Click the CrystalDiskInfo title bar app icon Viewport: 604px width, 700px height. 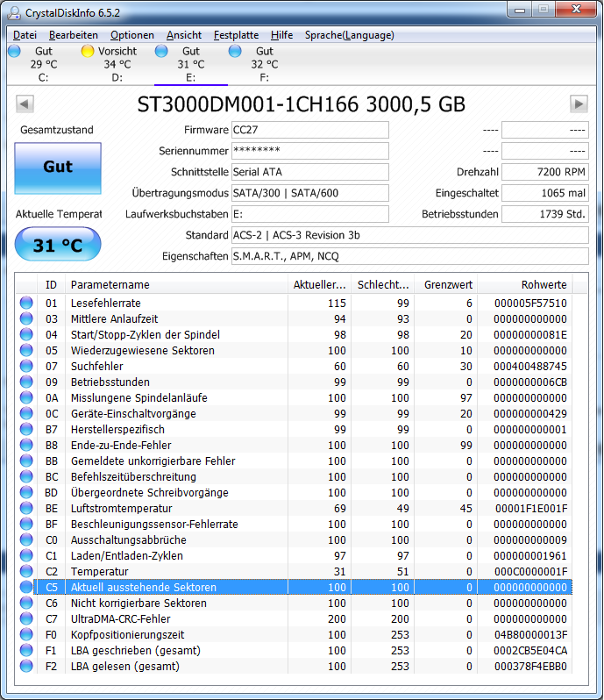(x=14, y=12)
